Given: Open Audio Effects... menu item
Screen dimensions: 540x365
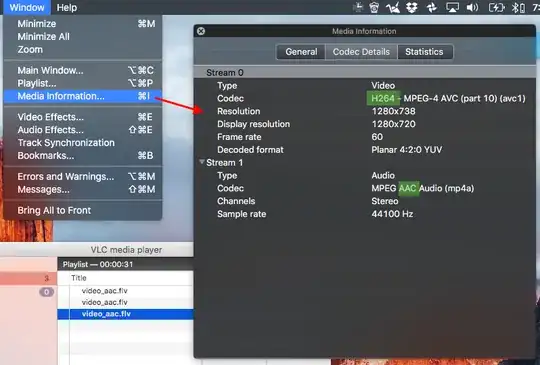Looking at the screenshot, I should point(83,130).
